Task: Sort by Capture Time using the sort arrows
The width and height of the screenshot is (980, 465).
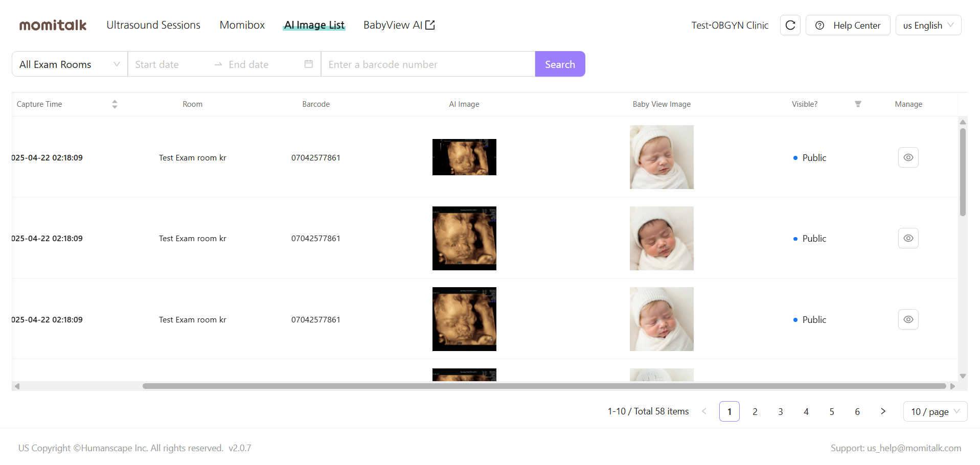Action: [115, 104]
